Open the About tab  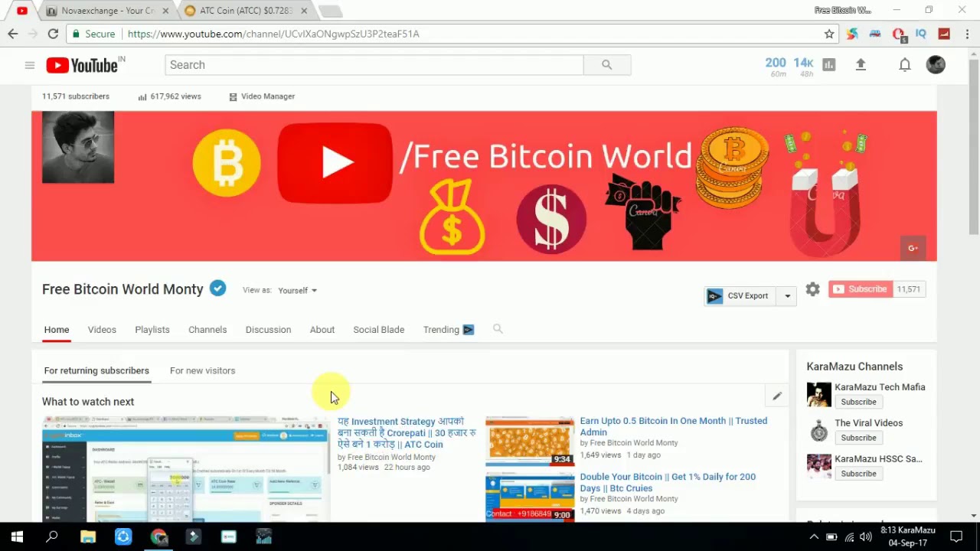(322, 330)
